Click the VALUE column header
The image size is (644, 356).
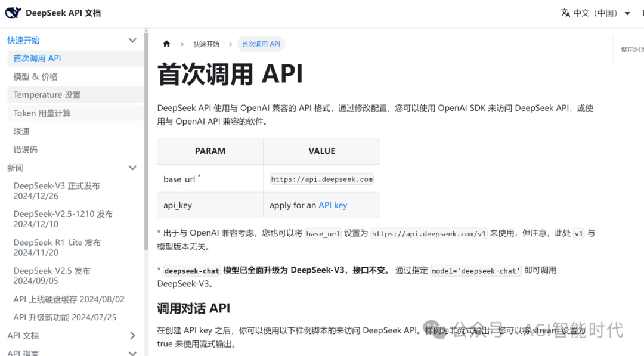(321, 151)
